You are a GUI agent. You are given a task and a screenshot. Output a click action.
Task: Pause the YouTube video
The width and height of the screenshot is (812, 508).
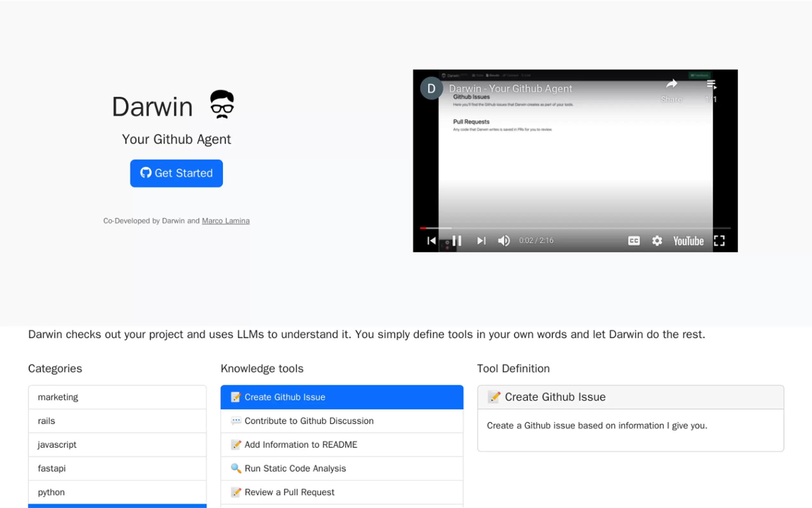(x=457, y=241)
